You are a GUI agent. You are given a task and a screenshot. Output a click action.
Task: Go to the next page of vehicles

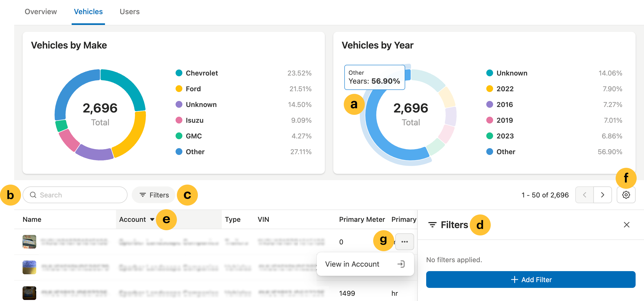[x=603, y=195]
